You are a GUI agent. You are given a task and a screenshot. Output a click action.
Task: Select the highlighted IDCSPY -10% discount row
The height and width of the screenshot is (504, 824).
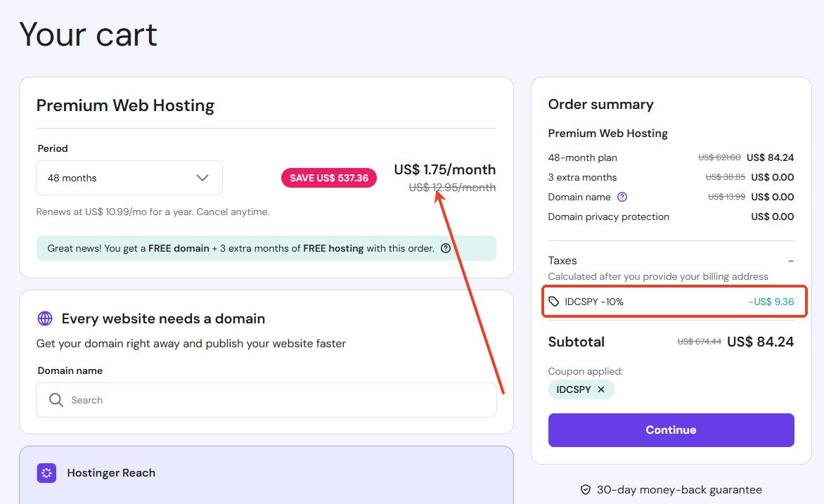(x=674, y=301)
